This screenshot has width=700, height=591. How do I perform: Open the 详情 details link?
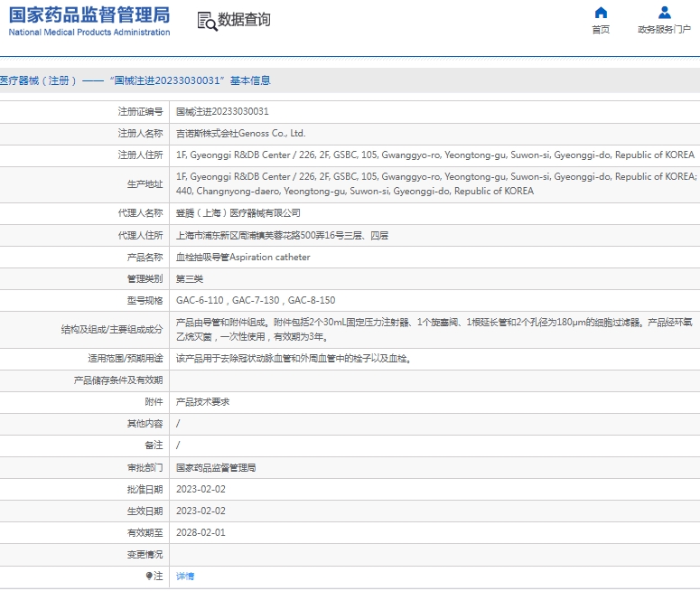tap(185, 577)
